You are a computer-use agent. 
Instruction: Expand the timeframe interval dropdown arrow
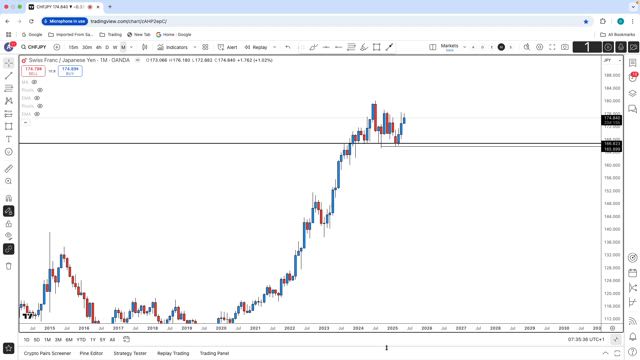(131, 47)
